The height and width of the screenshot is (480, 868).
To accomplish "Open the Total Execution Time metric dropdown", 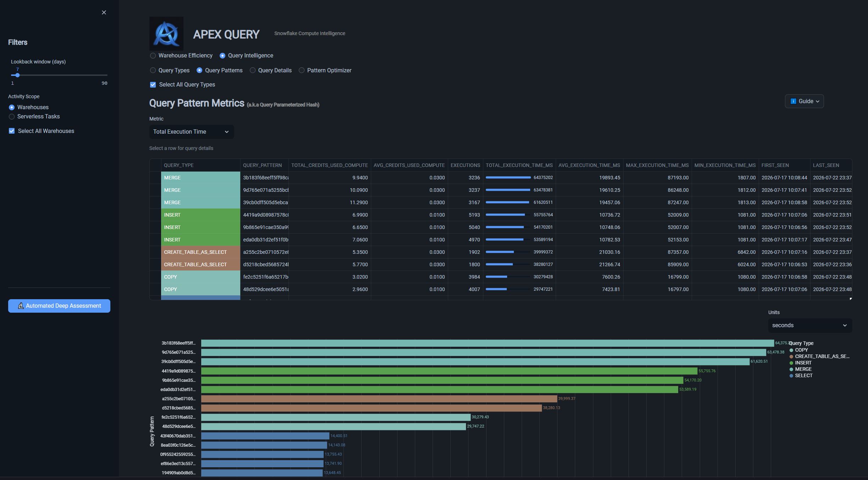I will click(192, 132).
